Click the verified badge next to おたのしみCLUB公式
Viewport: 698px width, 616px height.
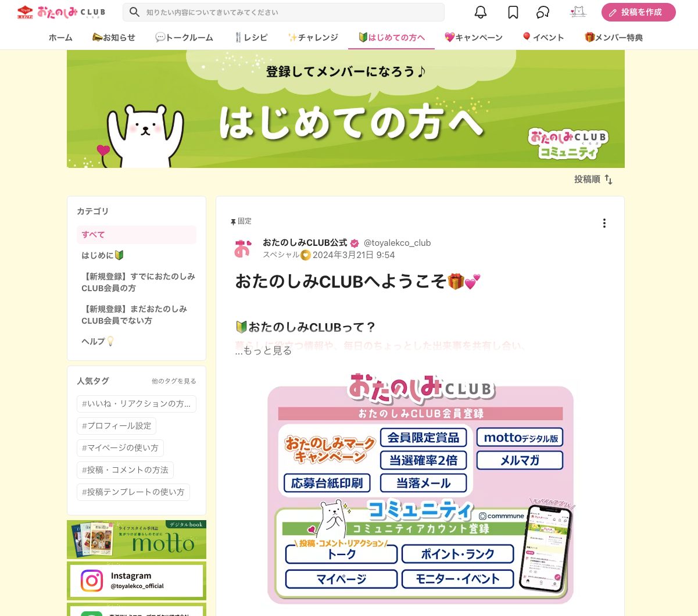(355, 243)
